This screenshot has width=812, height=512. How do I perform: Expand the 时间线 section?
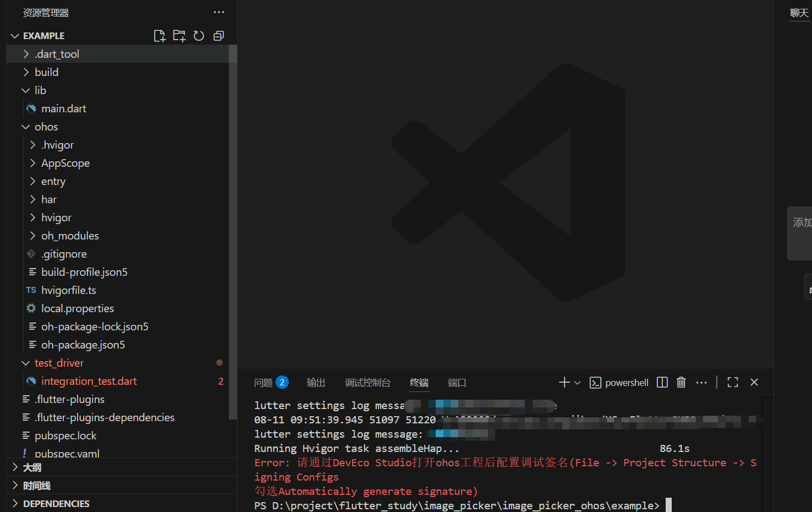(122, 486)
